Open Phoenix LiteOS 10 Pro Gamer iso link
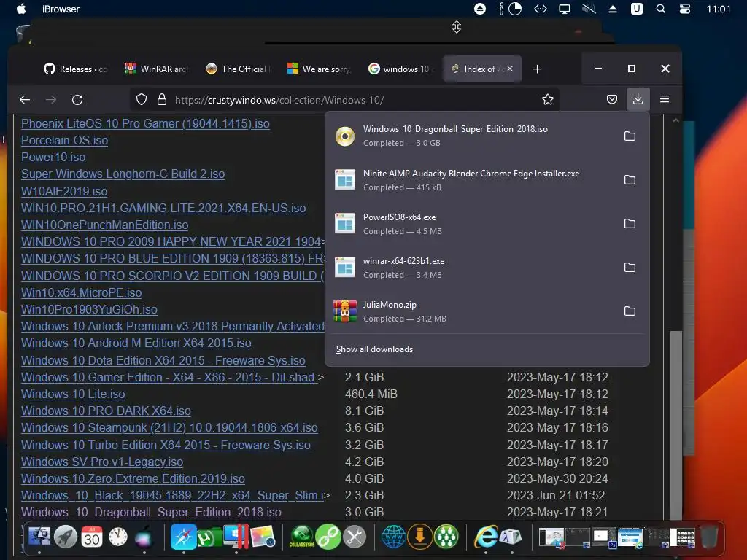Image resolution: width=747 pixels, height=560 pixels. (145, 123)
